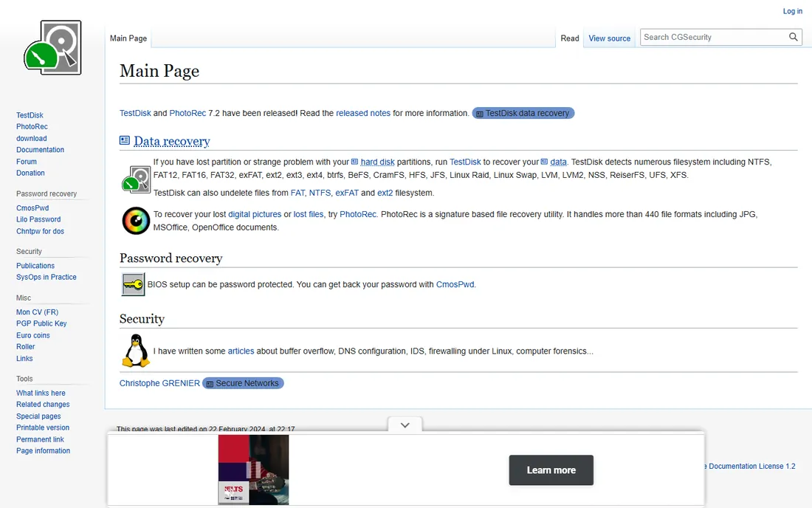Click the Secure Networks badge
Screen dimensions: 812x508
pyautogui.click(x=243, y=383)
